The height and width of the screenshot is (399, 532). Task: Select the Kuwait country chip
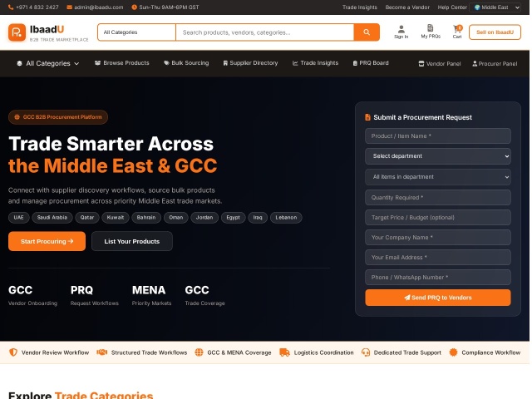click(x=116, y=218)
